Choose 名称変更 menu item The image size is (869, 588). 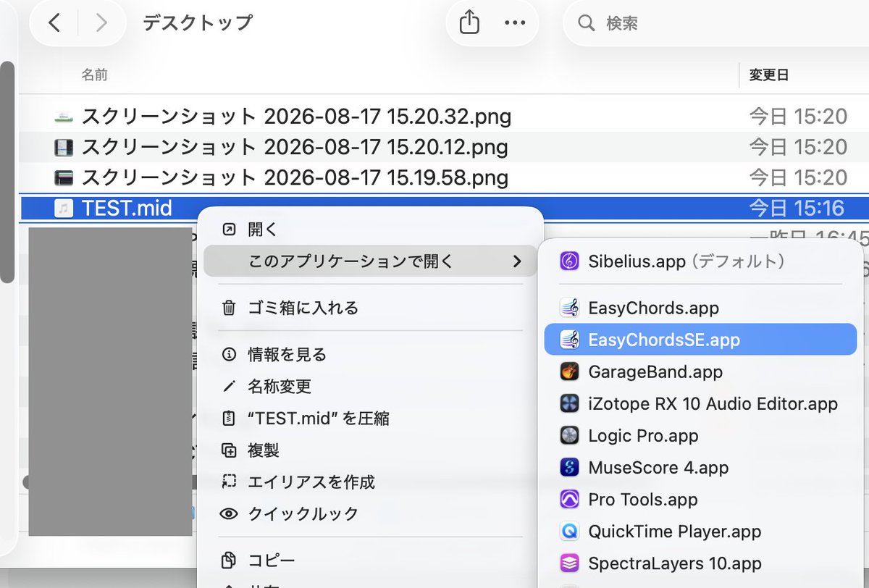[x=370, y=386]
